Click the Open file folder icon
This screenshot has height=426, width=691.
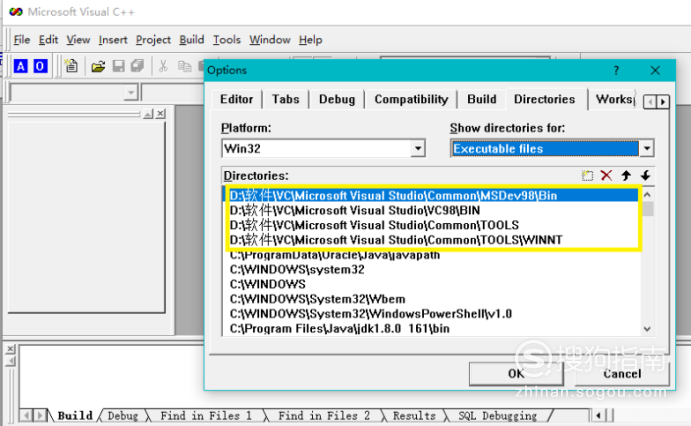(x=98, y=67)
